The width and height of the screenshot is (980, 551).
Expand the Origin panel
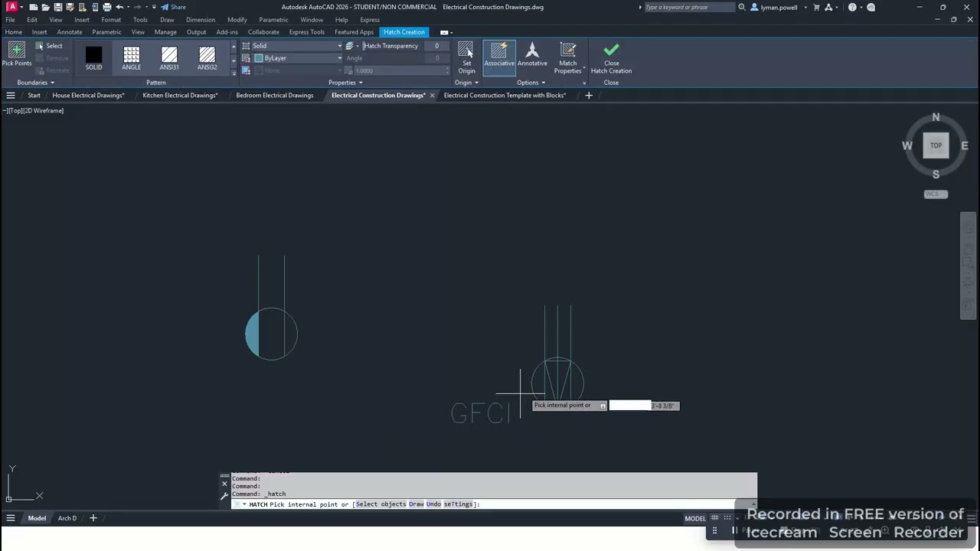point(466,83)
